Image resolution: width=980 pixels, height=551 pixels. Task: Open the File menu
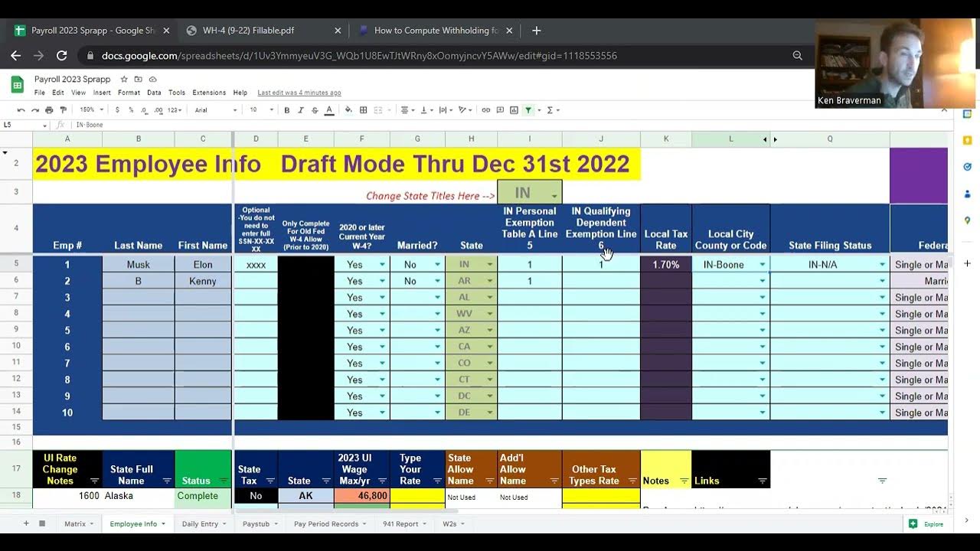(40, 93)
